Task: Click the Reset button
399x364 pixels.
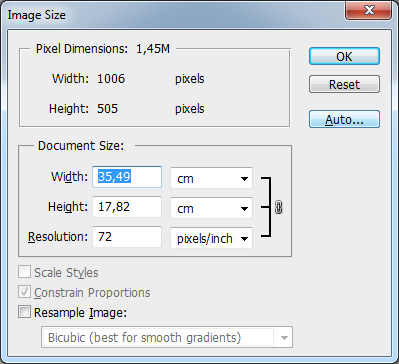Action: coord(344,84)
